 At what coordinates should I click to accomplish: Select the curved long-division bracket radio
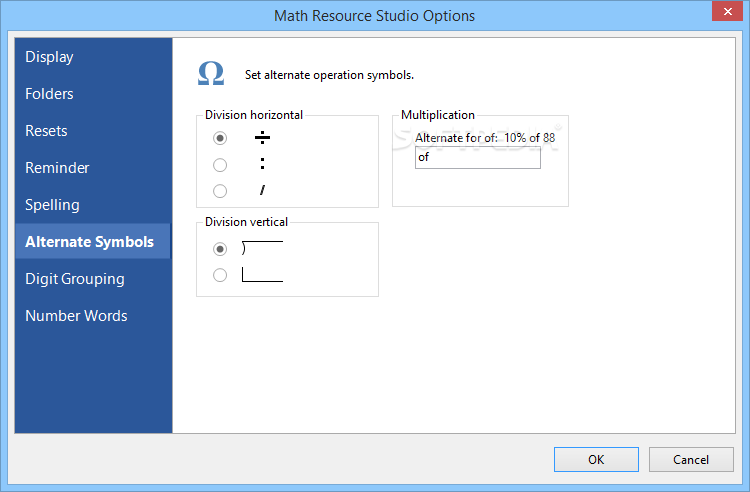tap(220, 249)
